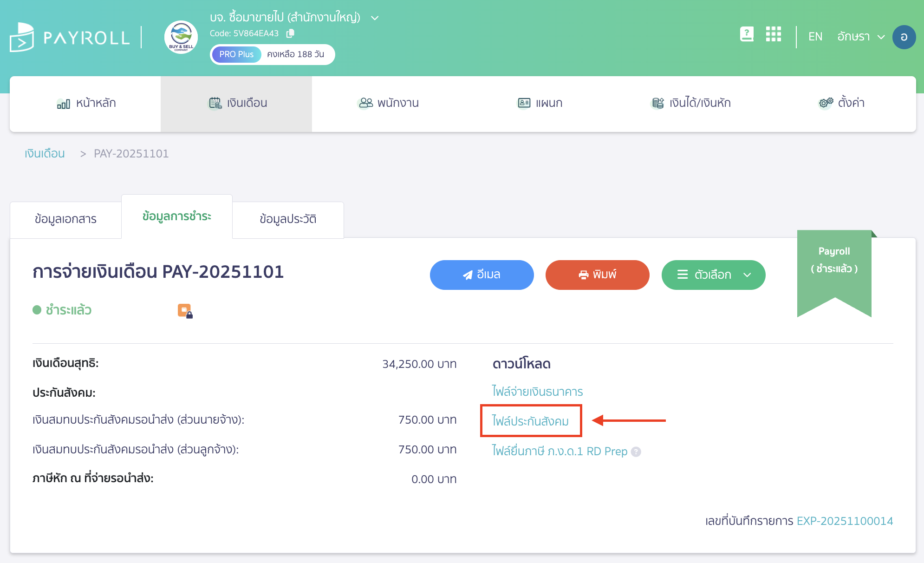
Task: Click the พนักงาน people icon
Action: pyautogui.click(x=365, y=103)
